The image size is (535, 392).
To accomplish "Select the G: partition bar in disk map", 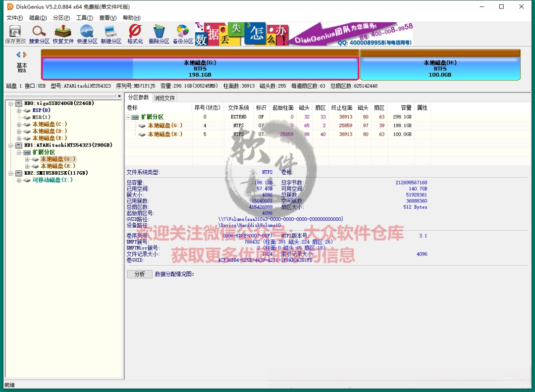I will [200, 68].
